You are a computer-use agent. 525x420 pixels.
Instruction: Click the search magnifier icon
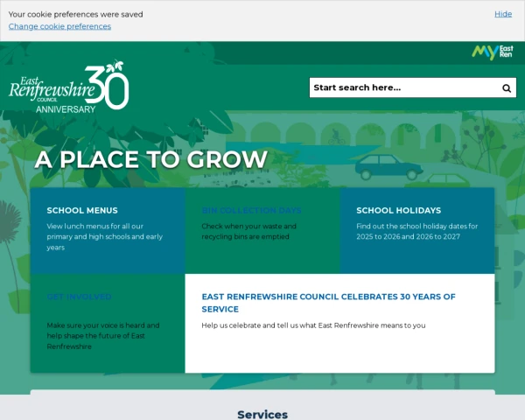point(507,88)
